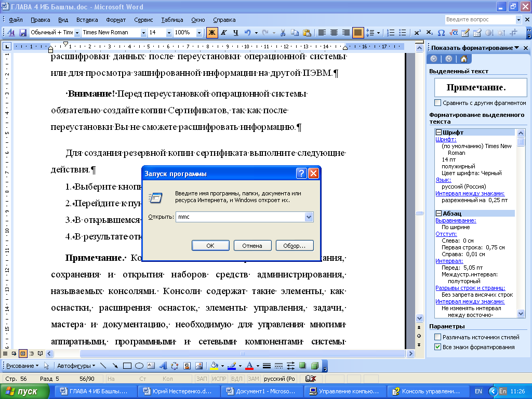Image resolution: width=532 pixels, height=399 pixels.
Task: Toggle ЗАМ overtype mode
Action: [254, 379]
